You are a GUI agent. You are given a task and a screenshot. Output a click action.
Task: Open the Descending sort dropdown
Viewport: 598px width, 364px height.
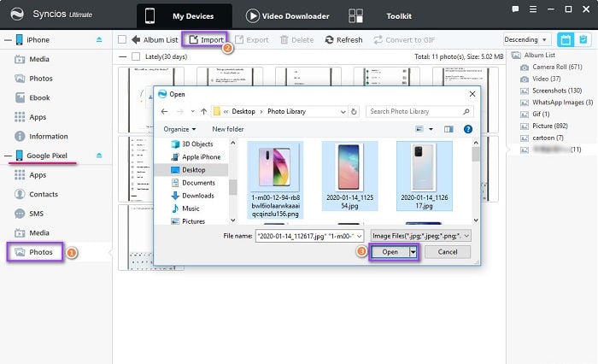tap(526, 39)
